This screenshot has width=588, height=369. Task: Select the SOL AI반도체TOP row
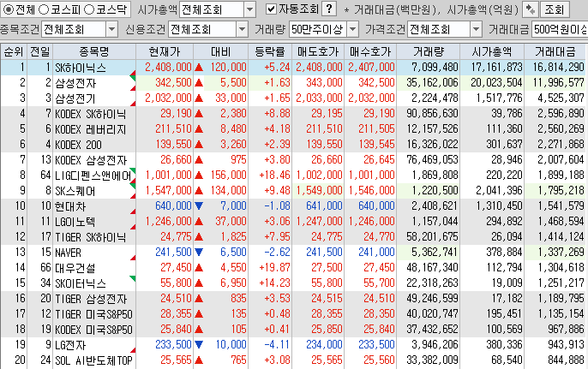pyautogui.click(x=294, y=360)
